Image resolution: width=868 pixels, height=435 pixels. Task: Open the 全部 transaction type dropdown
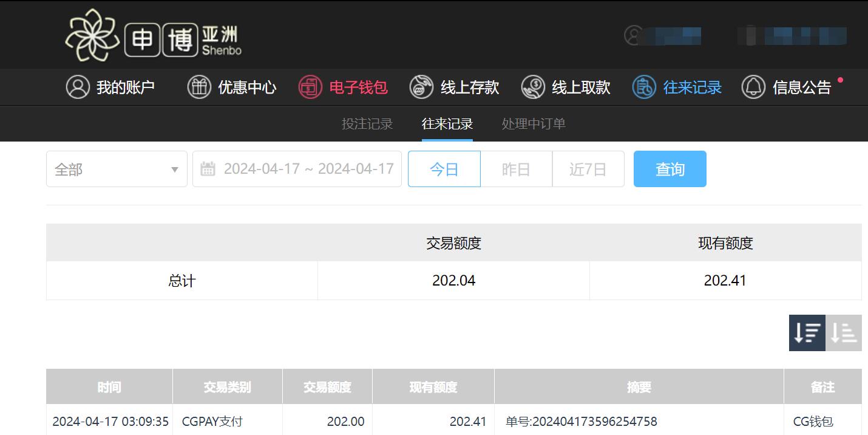[x=117, y=169]
